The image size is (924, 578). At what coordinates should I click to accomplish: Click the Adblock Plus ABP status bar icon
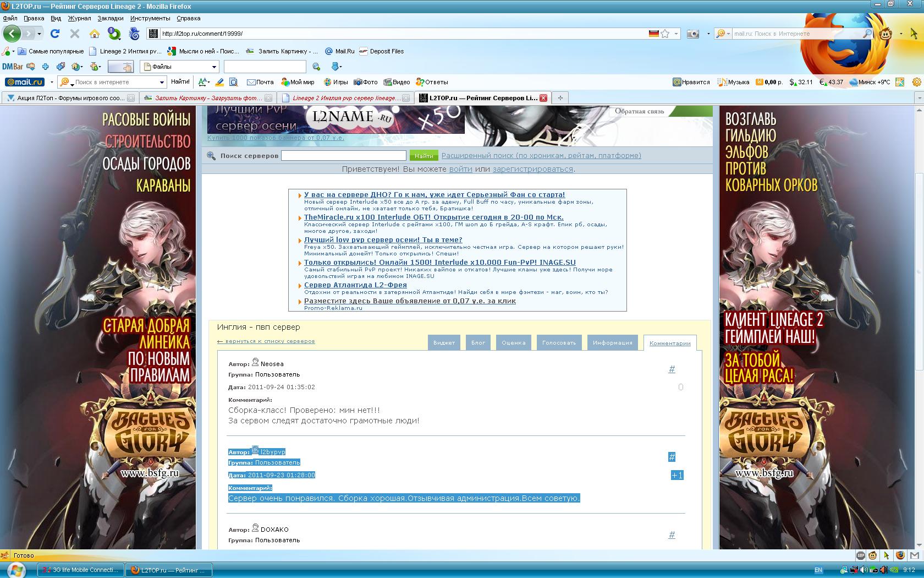[861, 555]
